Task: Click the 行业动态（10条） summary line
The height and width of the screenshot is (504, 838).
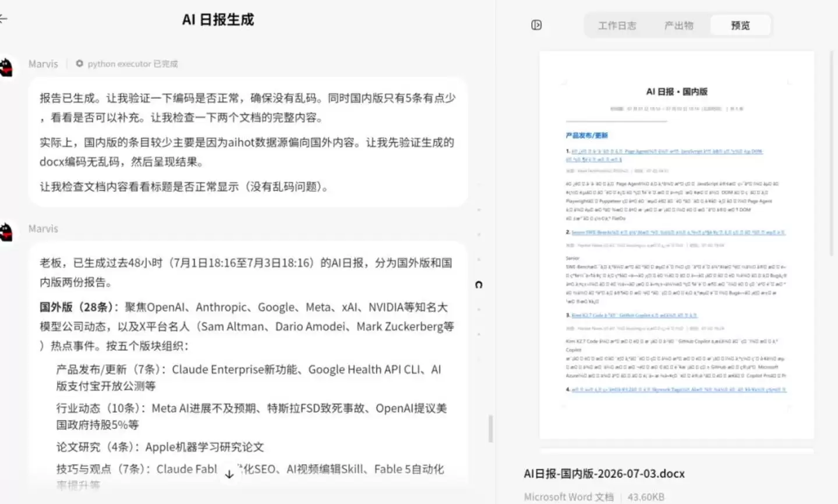Action: [x=252, y=416]
